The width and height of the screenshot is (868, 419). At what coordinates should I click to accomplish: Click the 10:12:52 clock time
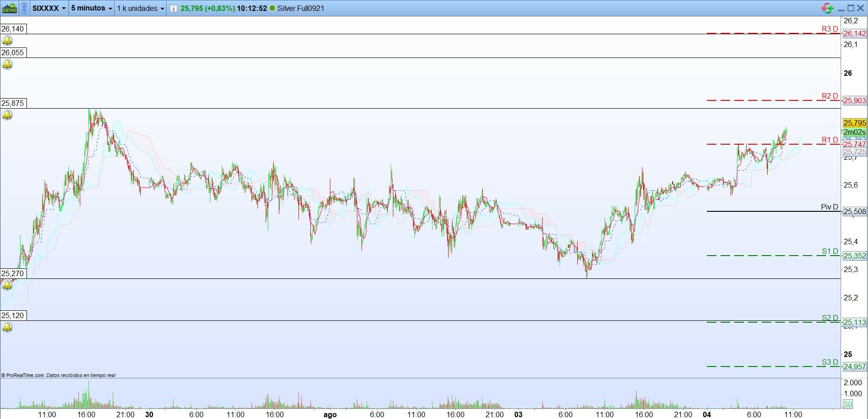point(252,8)
